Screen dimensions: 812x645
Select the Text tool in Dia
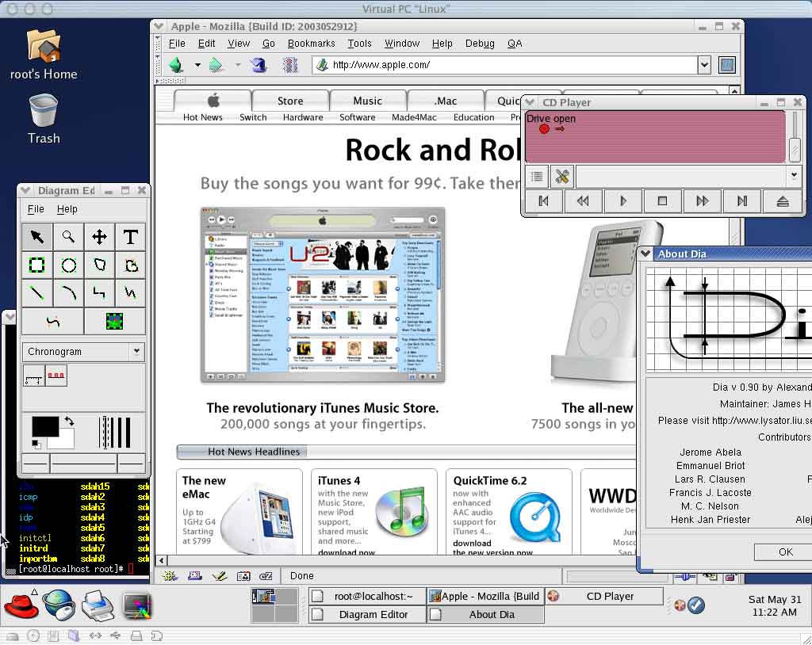(130, 236)
